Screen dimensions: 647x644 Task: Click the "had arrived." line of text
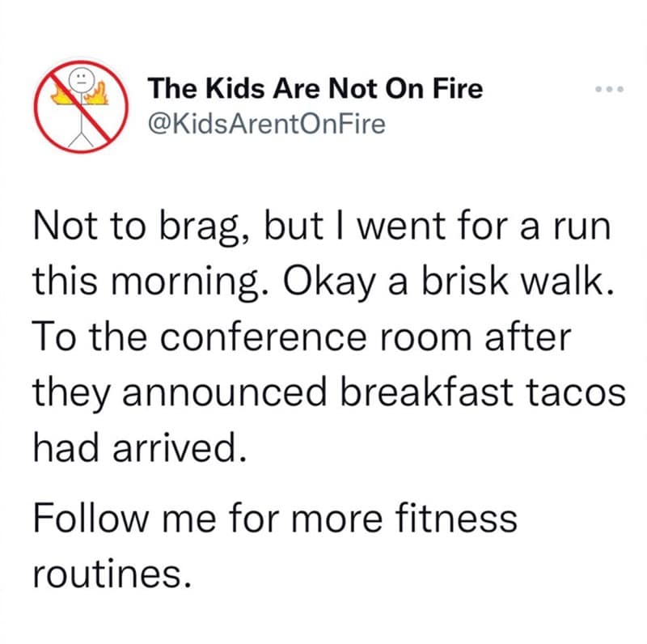pos(137,443)
